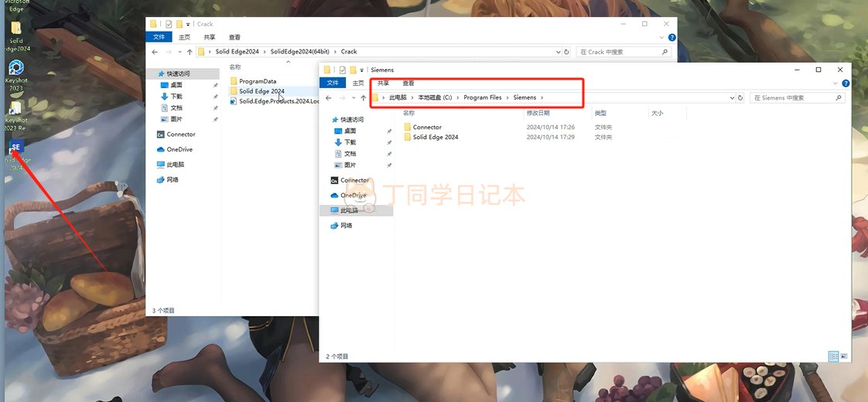Click Back arrow in Crack window
This screenshot has height=402, width=868.
tap(155, 52)
